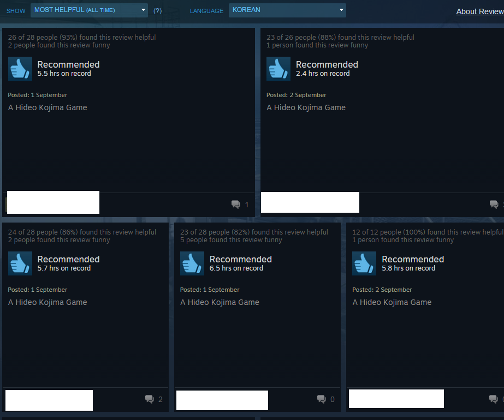Click thumbs-up icon on 5.7 hrs review
This screenshot has height=420, width=504.
point(20,263)
